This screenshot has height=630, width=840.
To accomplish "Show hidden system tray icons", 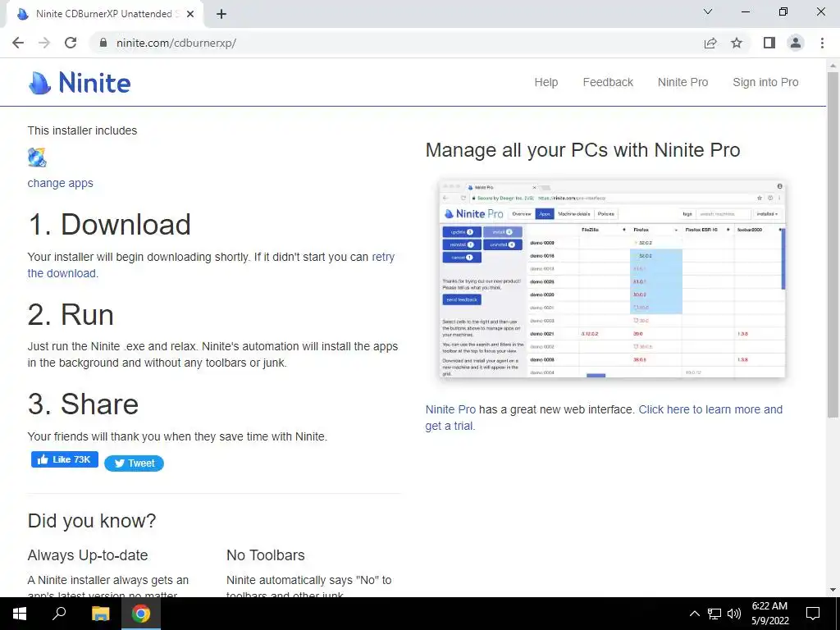I will pos(694,614).
